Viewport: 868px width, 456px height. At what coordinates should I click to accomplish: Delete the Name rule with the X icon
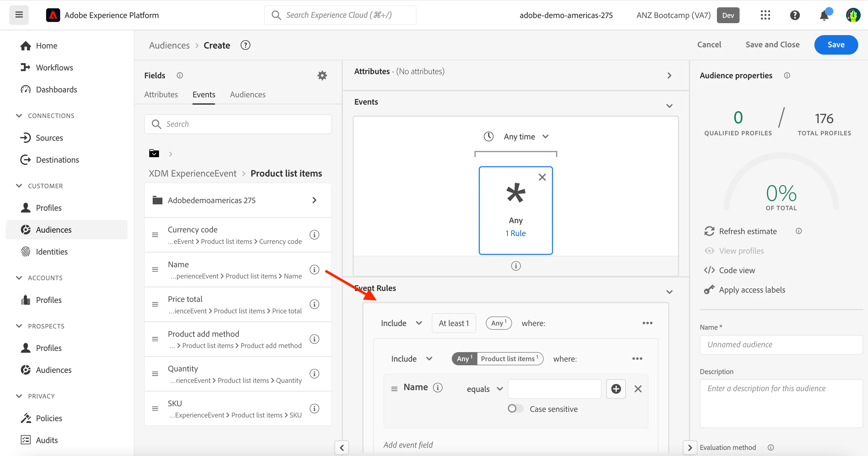tap(637, 388)
